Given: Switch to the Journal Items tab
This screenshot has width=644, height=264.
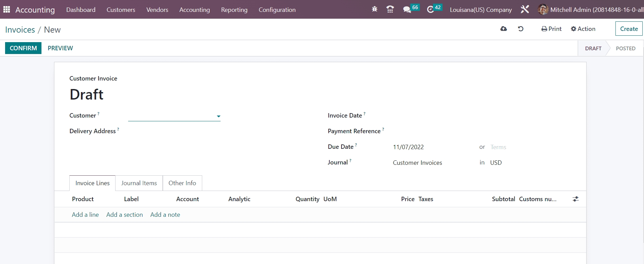Looking at the screenshot, I should click(x=139, y=183).
